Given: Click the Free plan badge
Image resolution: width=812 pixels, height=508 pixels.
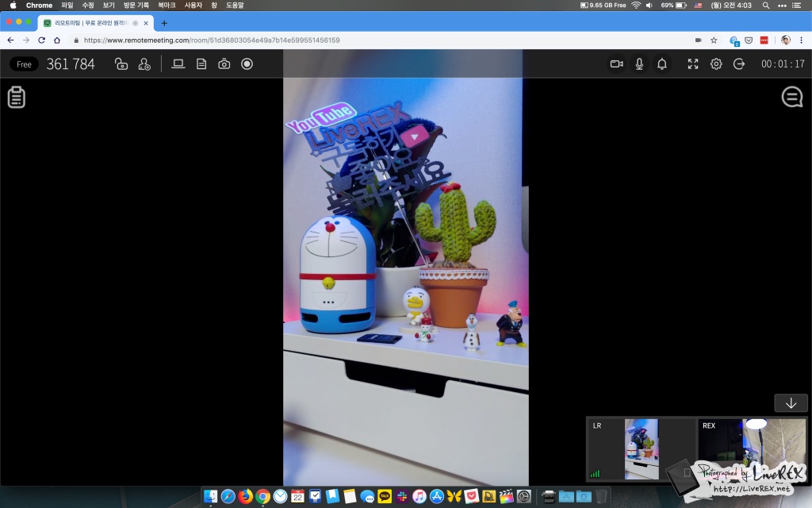Looking at the screenshot, I should coord(24,64).
